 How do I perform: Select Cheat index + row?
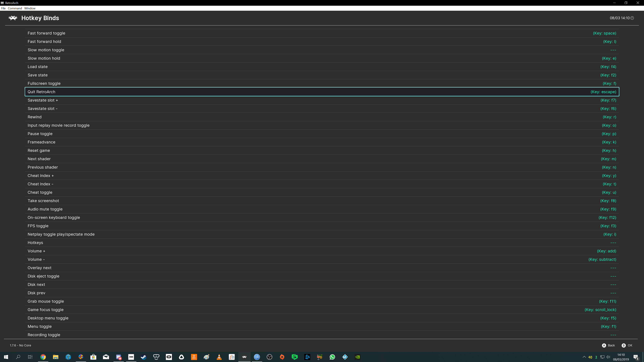tap(322, 176)
